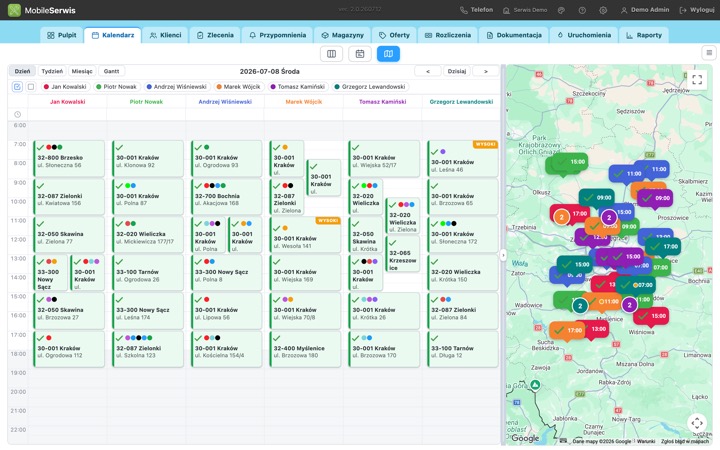Open the help question mark icon
Image resolution: width=720 pixels, height=450 pixels.
[x=582, y=10]
